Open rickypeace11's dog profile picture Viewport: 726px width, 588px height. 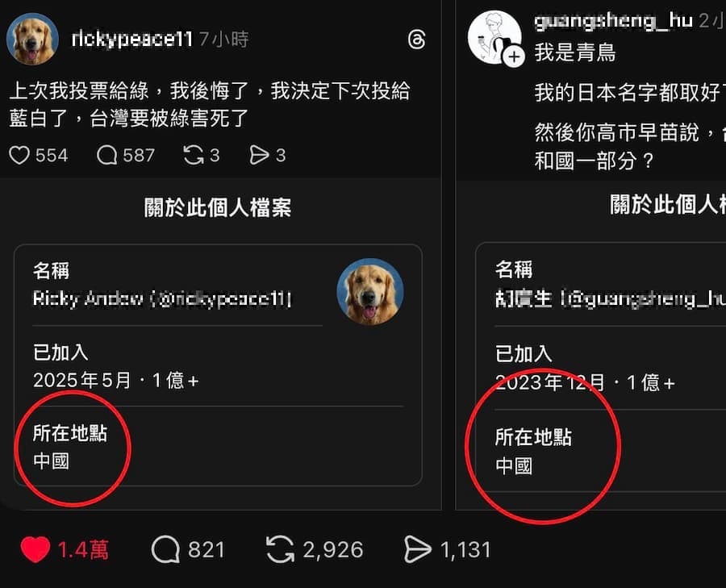[x=32, y=39]
